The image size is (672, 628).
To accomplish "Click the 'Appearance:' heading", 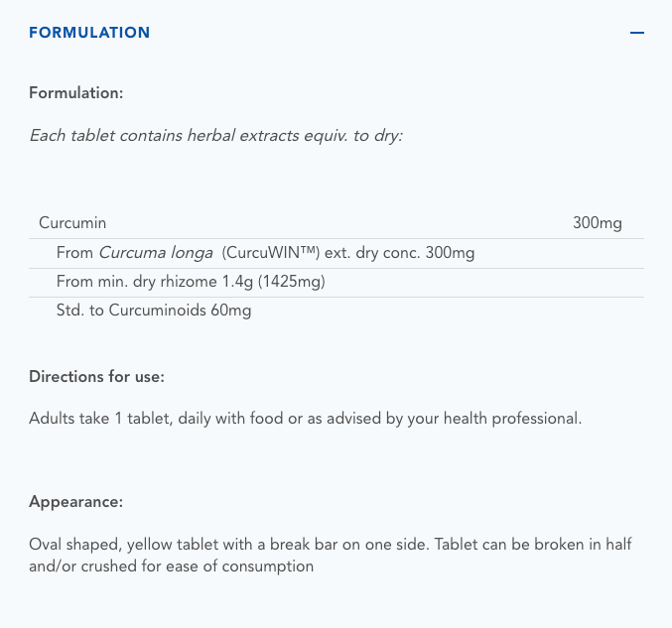I will pos(75,502).
